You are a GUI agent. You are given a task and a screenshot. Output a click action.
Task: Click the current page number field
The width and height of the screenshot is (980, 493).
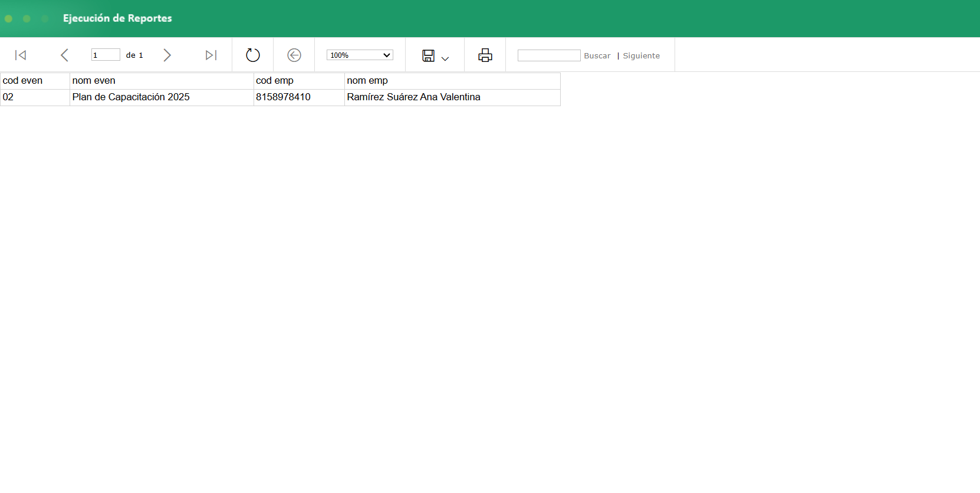pyautogui.click(x=106, y=55)
